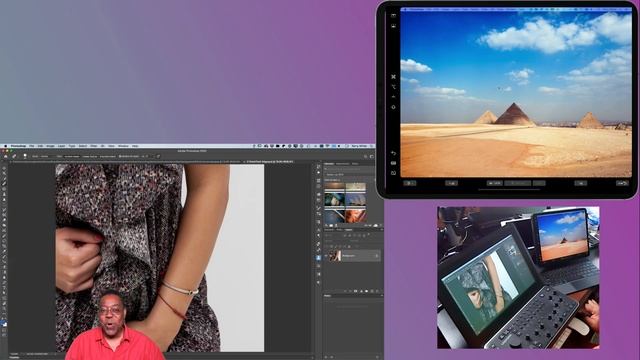
Task: Select the teal library thumbnail
Action: 335,200
